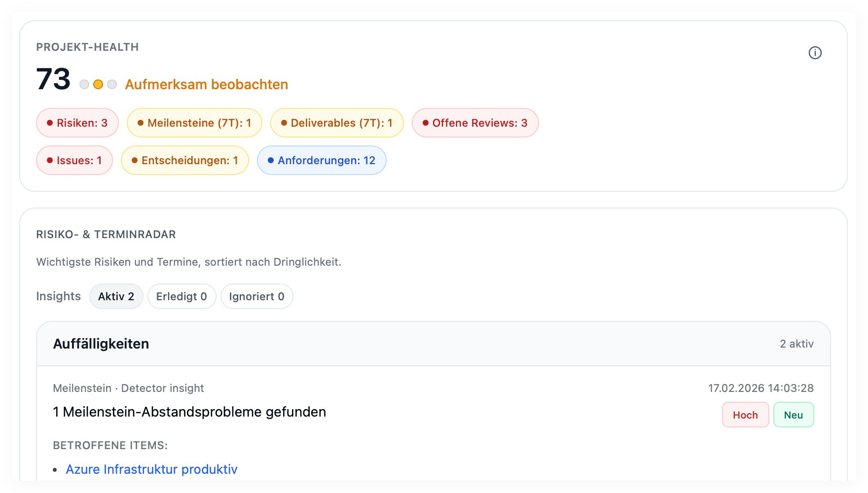This screenshot has height=493, width=868.
Task: Select the Aktiv 2 filter
Action: point(116,296)
